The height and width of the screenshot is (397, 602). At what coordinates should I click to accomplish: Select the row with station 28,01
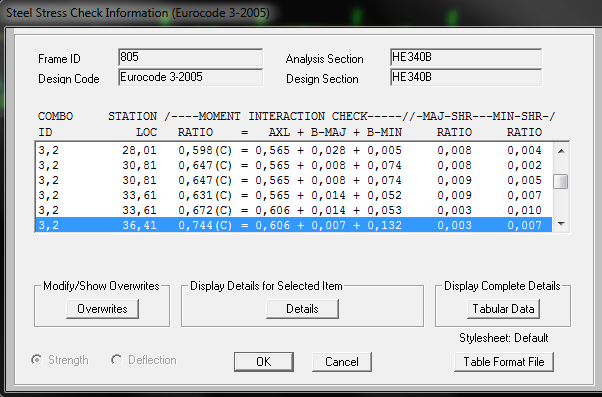294,150
